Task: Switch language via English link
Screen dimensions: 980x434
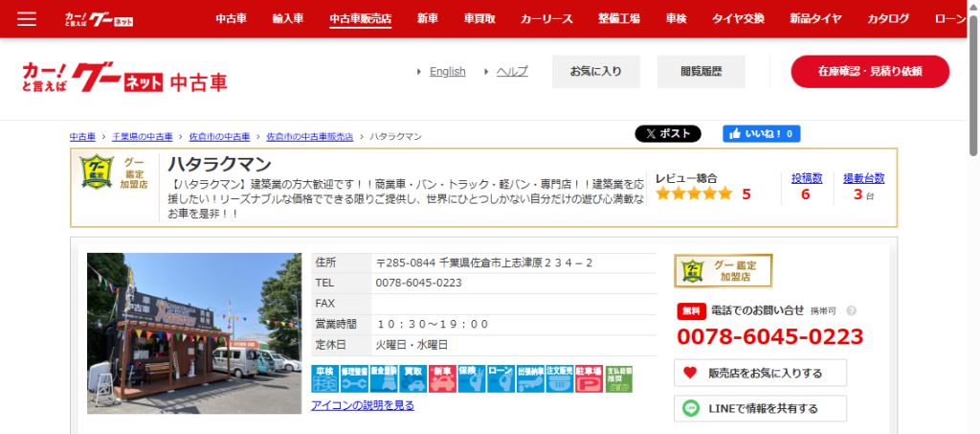Action: (x=447, y=72)
